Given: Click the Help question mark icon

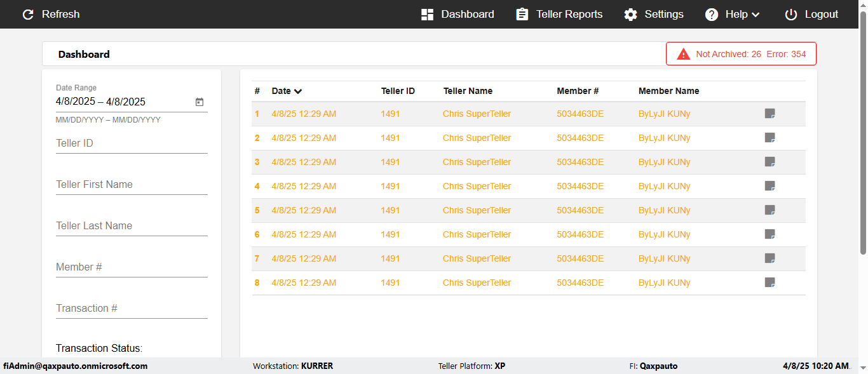Looking at the screenshot, I should click(x=712, y=15).
